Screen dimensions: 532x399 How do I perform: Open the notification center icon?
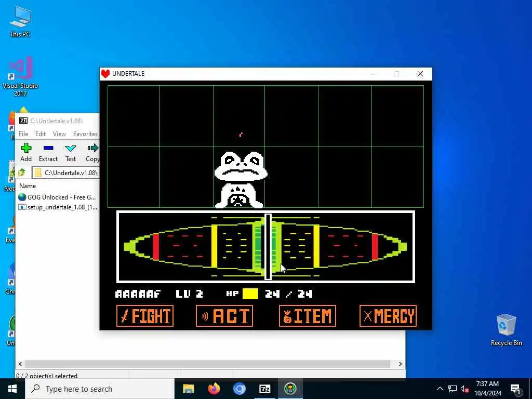click(x=515, y=389)
